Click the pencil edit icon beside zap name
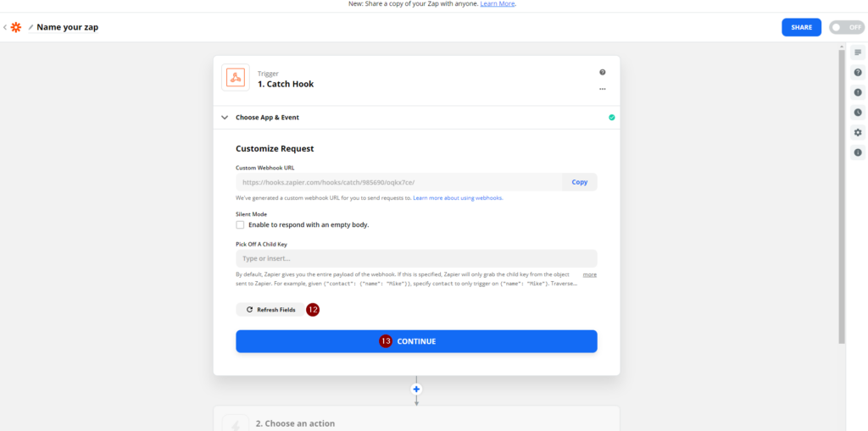The height and width of the screenshot is (431, 868). (31, 27)
